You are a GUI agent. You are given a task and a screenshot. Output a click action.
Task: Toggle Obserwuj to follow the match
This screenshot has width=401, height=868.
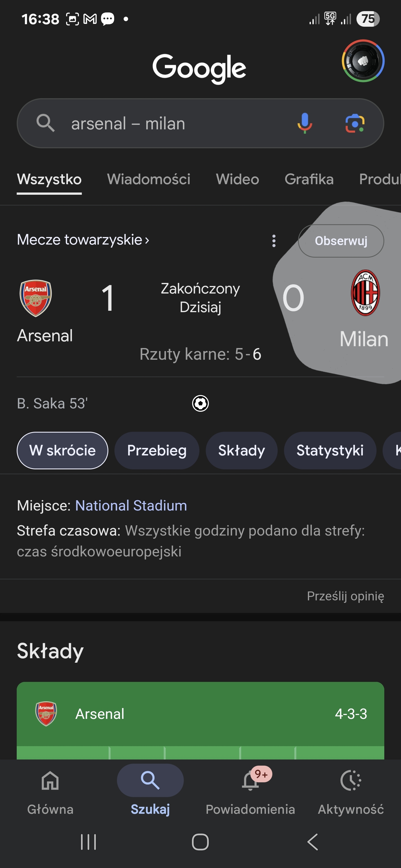pyautogui.click(x=341, y=241)
